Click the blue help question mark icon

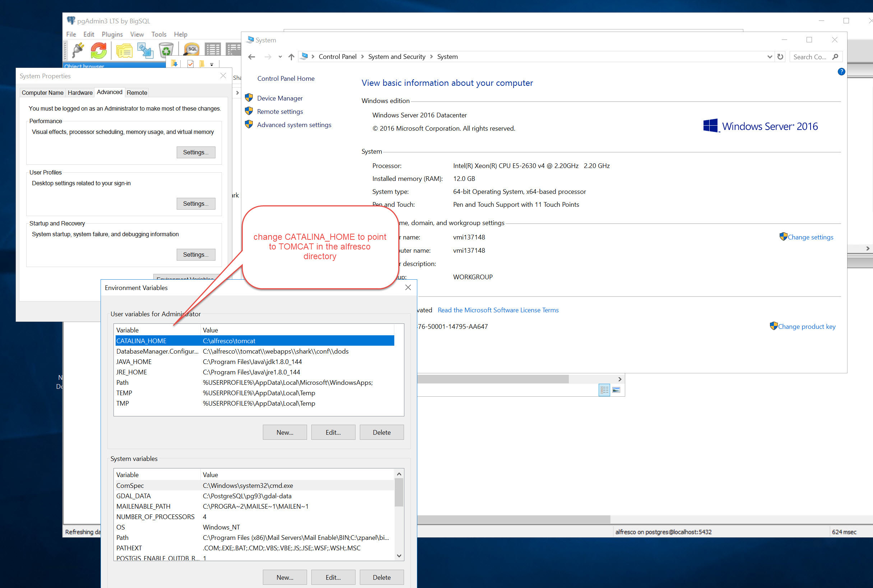[x=841, y=72]
